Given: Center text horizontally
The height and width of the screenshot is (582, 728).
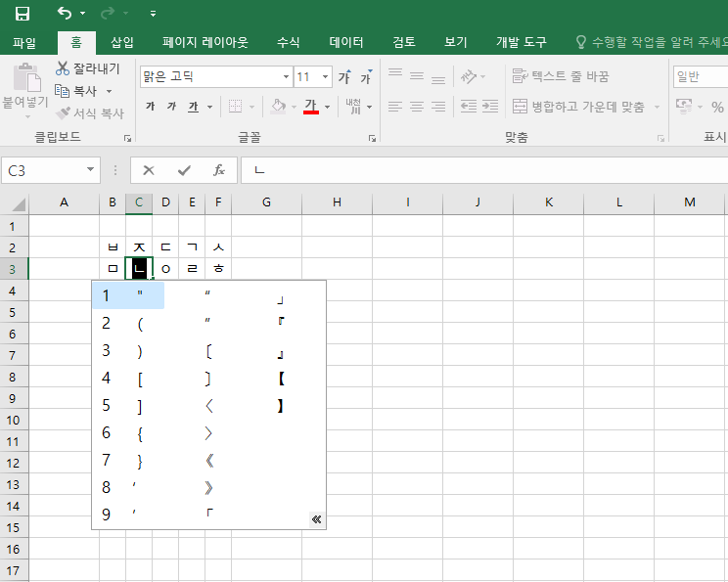Looking at the screenshot, I should 417,107.
